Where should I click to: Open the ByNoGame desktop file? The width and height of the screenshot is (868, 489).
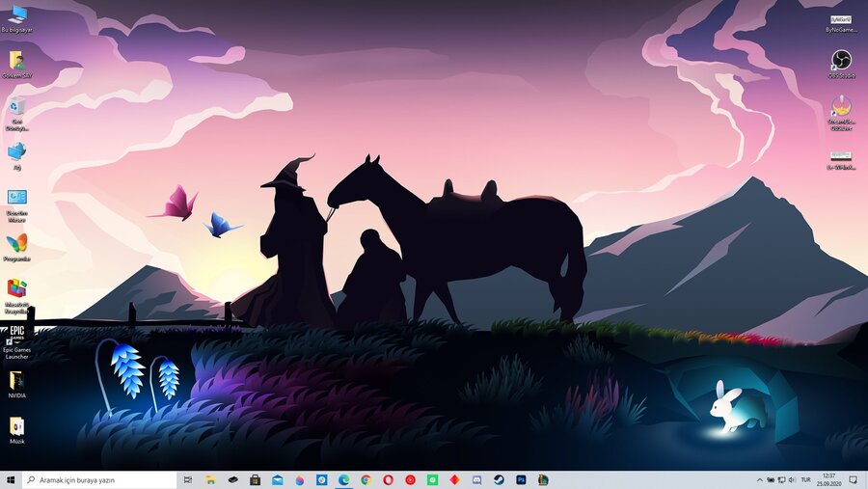[x=841, y=23]
